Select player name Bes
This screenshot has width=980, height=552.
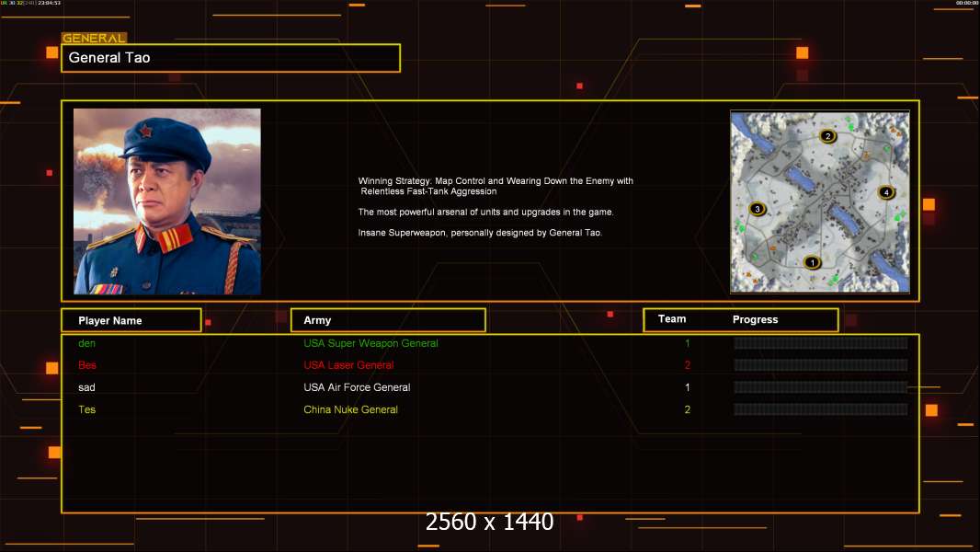coord(86,365)
